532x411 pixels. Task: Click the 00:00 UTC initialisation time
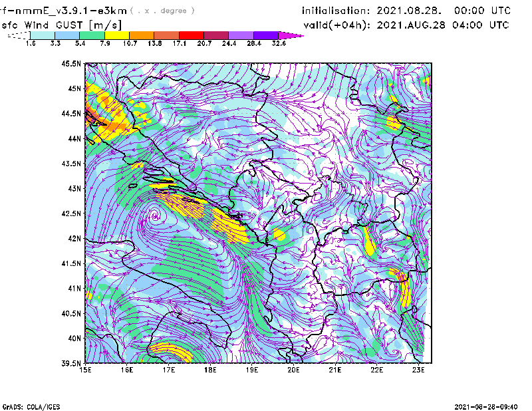tap(483, 11)
